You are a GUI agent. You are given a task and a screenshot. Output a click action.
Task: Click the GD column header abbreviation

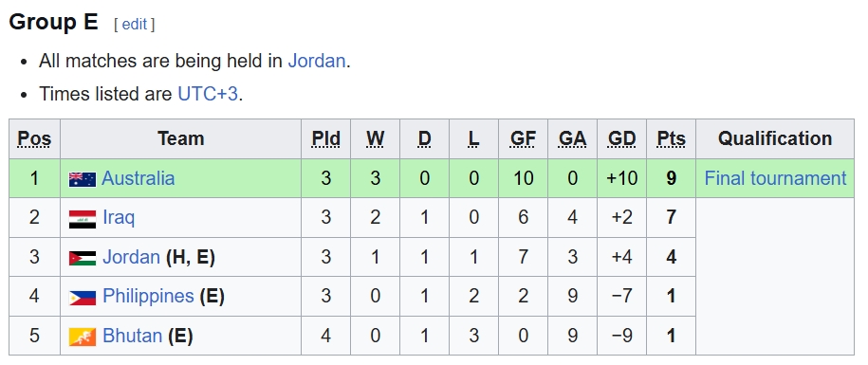621,138
